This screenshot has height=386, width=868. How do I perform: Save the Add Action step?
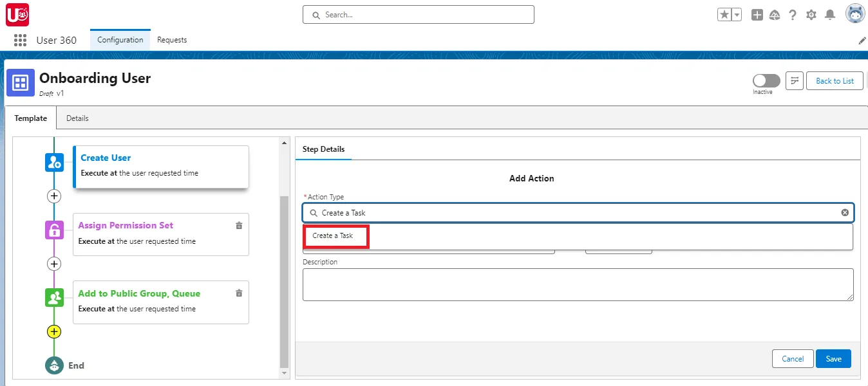(833, 358)
